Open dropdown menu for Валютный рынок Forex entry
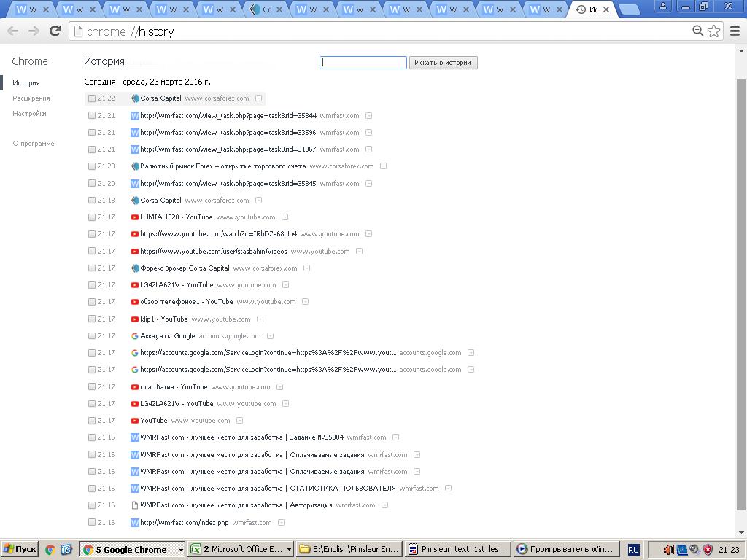Screen dimensions: 747x560 point(384,166)
